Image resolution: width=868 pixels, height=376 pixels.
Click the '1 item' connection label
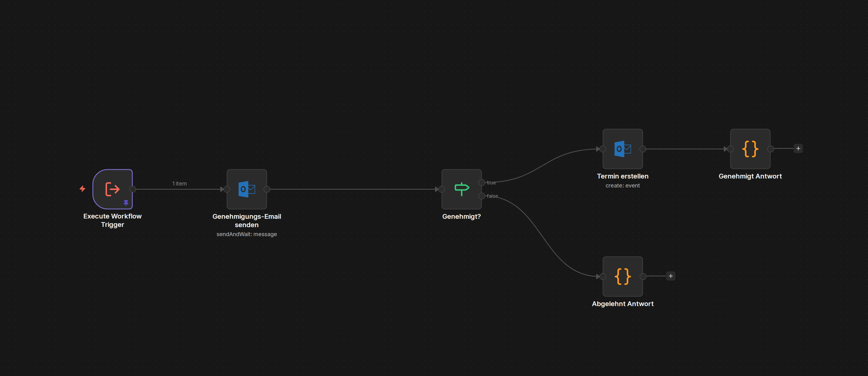tap(179, 184)
